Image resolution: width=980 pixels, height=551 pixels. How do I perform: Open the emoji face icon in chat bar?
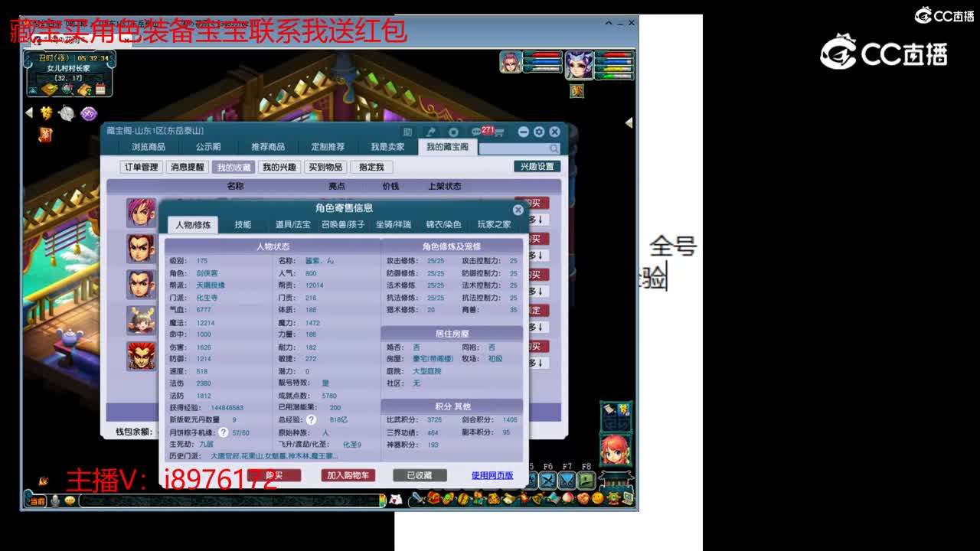pyautogui.click(x=70, y=500)
